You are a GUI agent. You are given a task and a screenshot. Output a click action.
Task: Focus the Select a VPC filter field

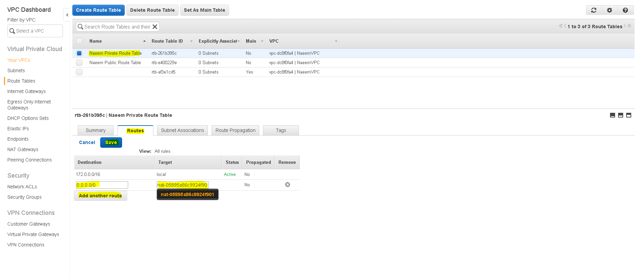(35, 31)
